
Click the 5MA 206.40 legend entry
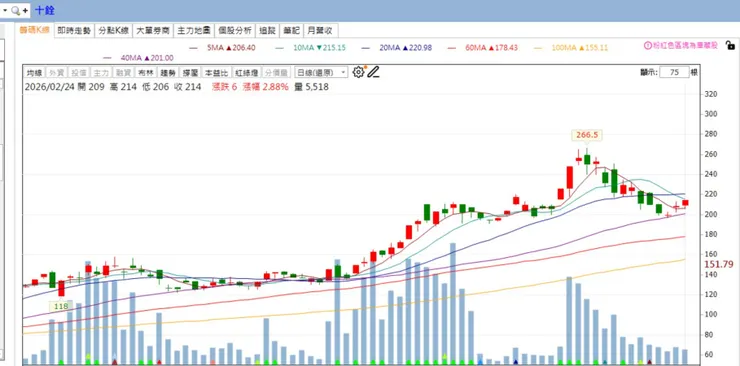click(222, 48)
